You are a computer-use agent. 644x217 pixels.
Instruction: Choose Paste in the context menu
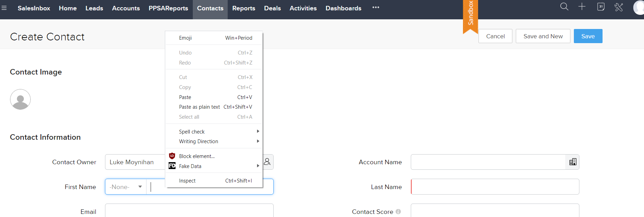click(x=214, y=97)
